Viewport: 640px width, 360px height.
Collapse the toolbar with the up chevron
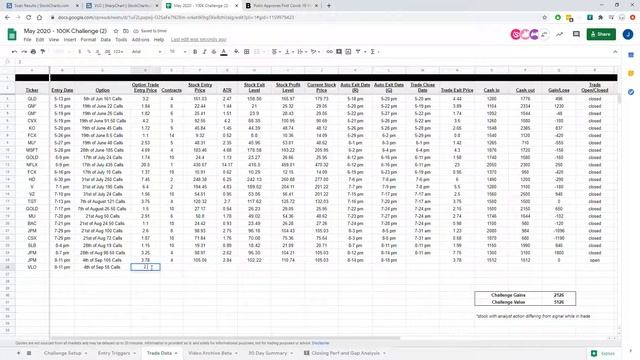point(615,52)
